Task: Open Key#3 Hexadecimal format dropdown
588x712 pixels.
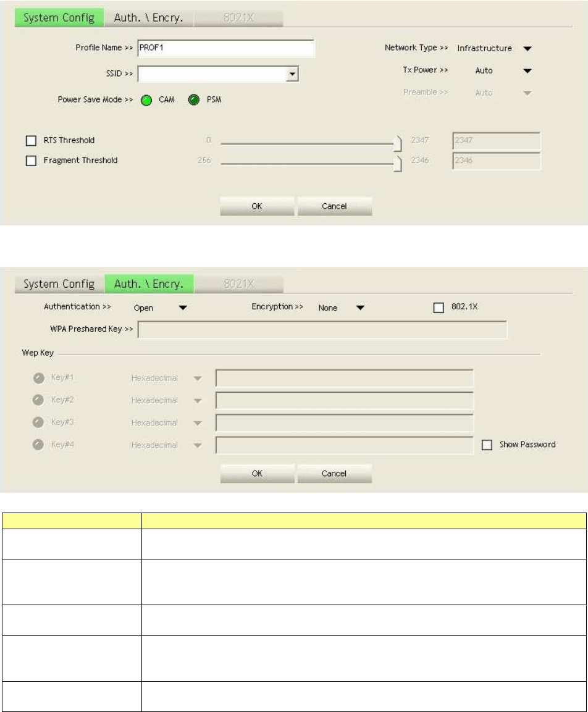Action: coord(198,423)
